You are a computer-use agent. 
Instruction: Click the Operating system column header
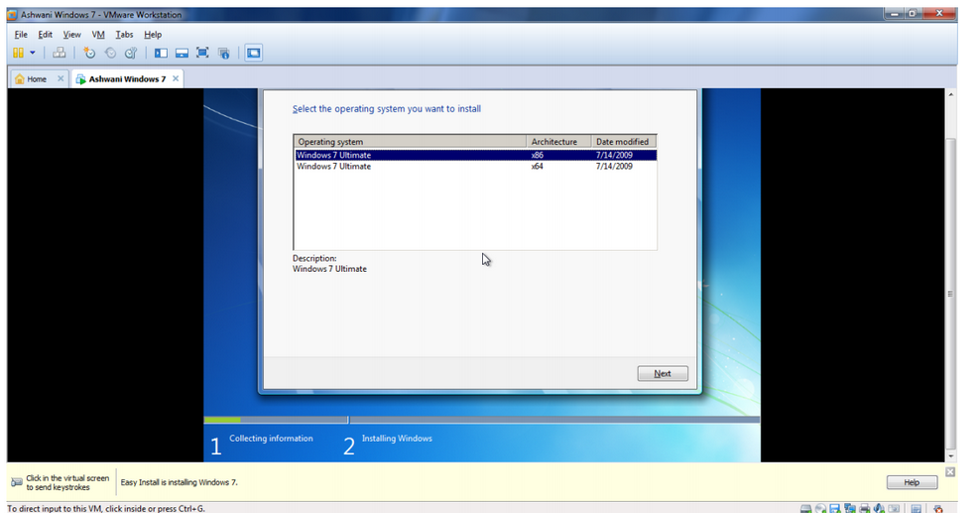click(410, 142)
